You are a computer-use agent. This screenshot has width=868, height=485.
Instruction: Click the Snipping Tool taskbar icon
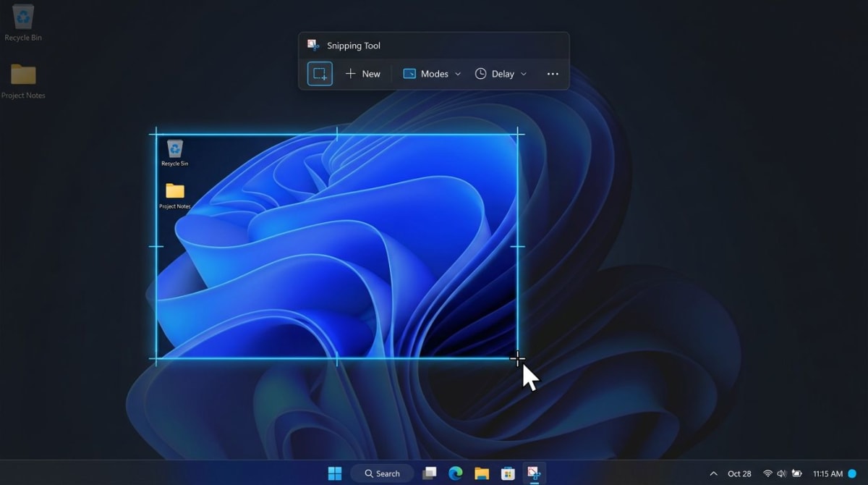coord(534,473)
